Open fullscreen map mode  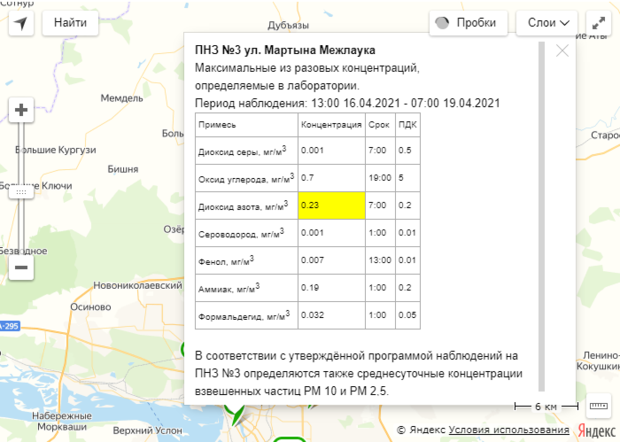click(598, 22)
